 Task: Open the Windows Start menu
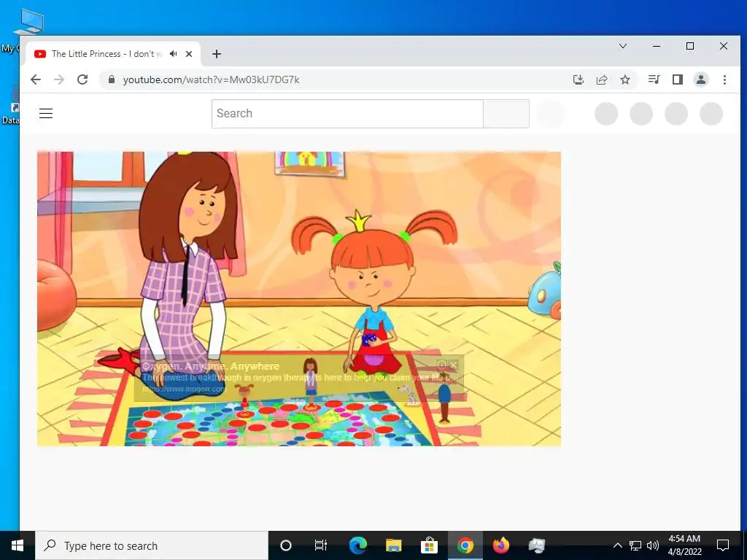click(18, 545)
